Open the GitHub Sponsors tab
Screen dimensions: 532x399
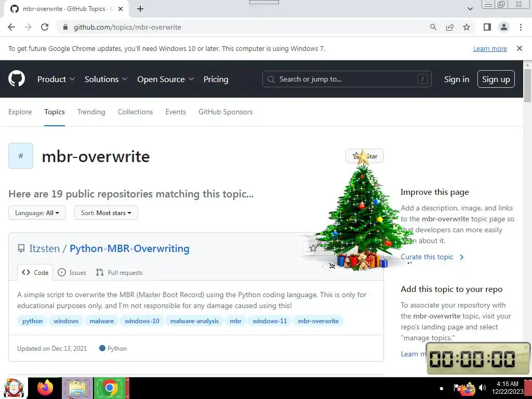[225, 112]
